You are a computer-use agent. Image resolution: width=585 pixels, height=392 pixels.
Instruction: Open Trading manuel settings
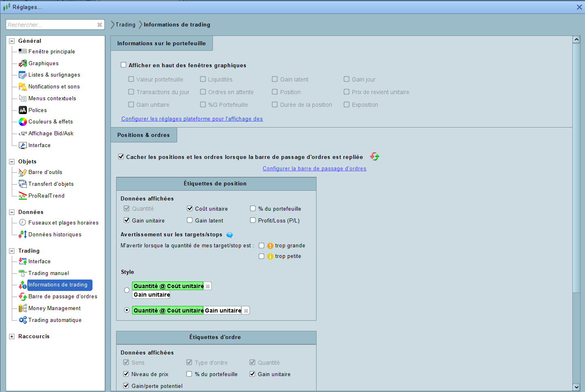48,273
